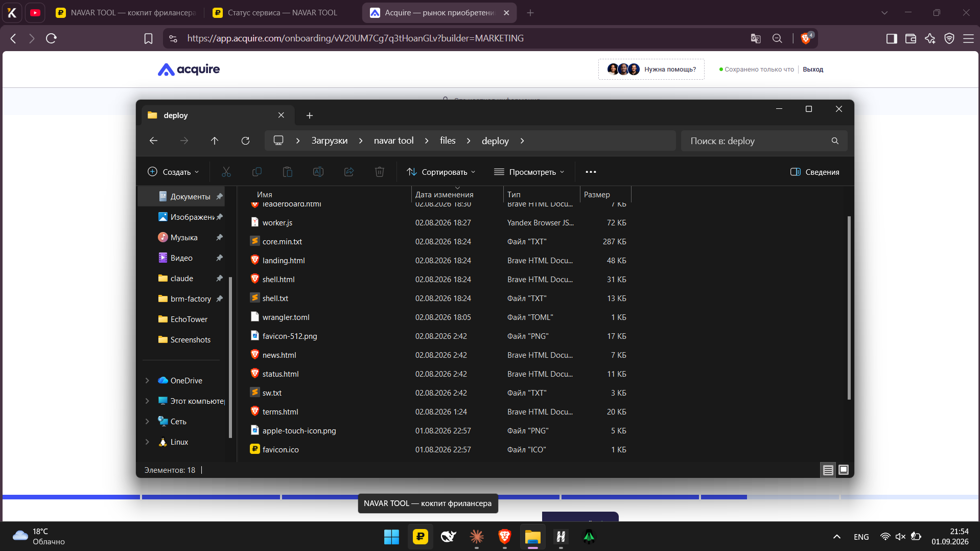Screen dimensions: 980x551
Task: Click the Выход link on Acquire
Action: (813, 70)
